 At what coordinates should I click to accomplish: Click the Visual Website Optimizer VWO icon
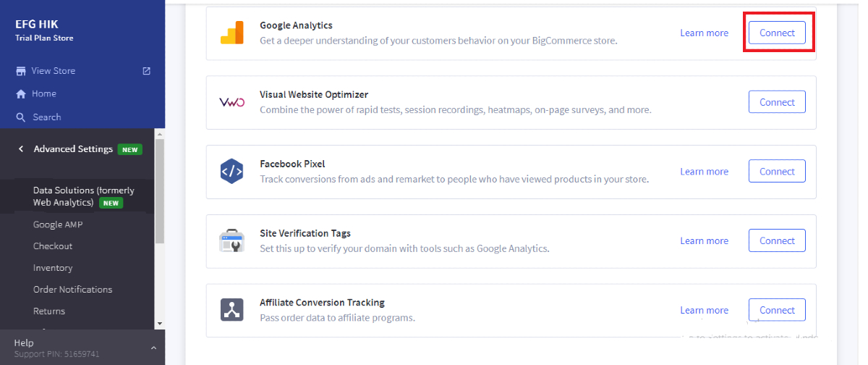click(x=232, y=102)
